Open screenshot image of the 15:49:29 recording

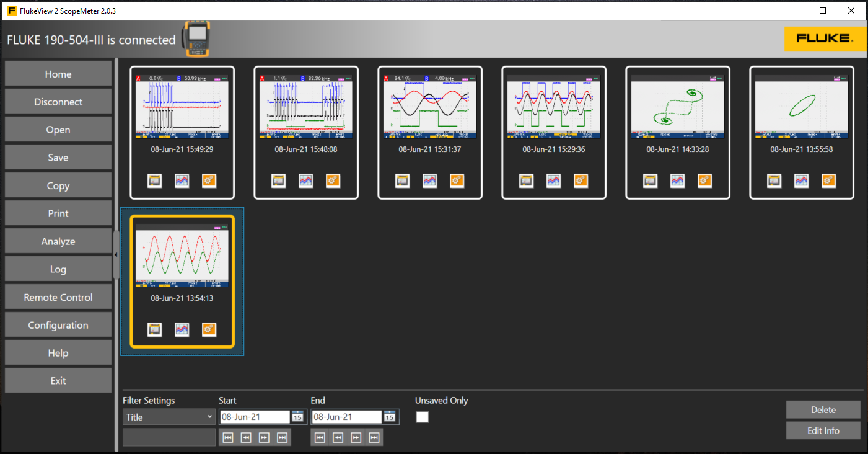[154, 180]
